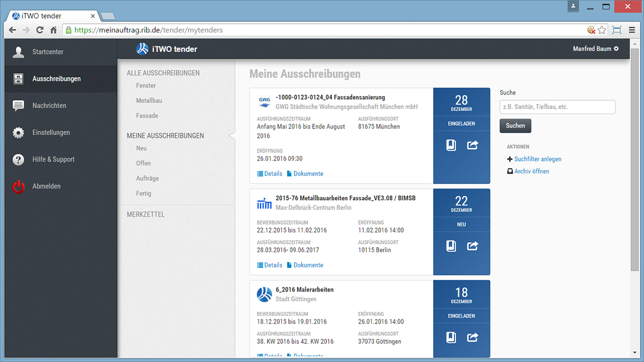The width and height of the screenshot is (644, 362).
Task: Click the iTWO tender logo in header
Action: click(142, 49)
